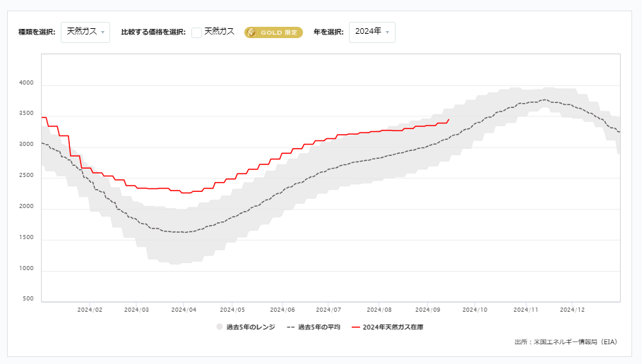Click the 2024/12 x-axis label
The width and height of the screenshot is (642, 364).
coord(572,310)
